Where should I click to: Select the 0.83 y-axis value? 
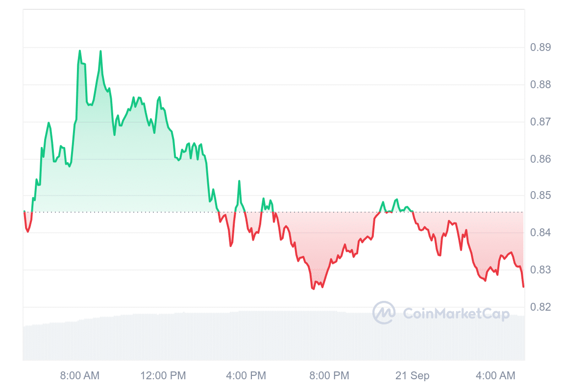click(540, 270)
